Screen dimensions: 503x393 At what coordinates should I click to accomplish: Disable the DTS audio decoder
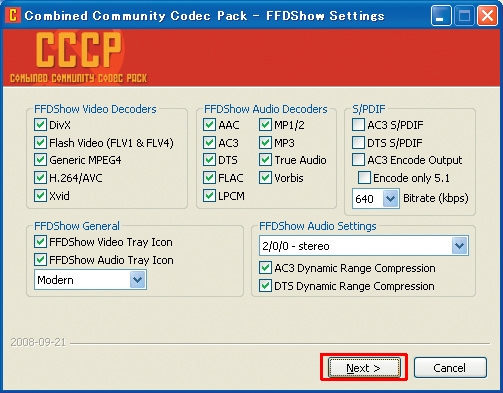[209, 160]
